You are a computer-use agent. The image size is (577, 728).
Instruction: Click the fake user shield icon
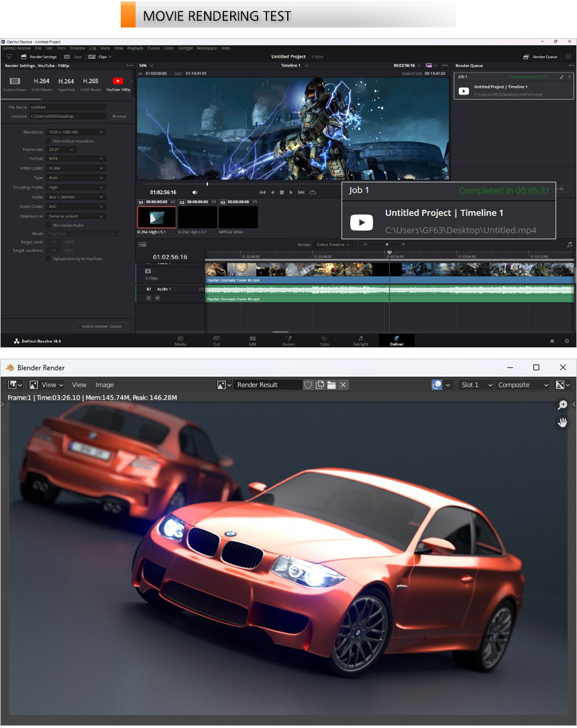(309, 385)
